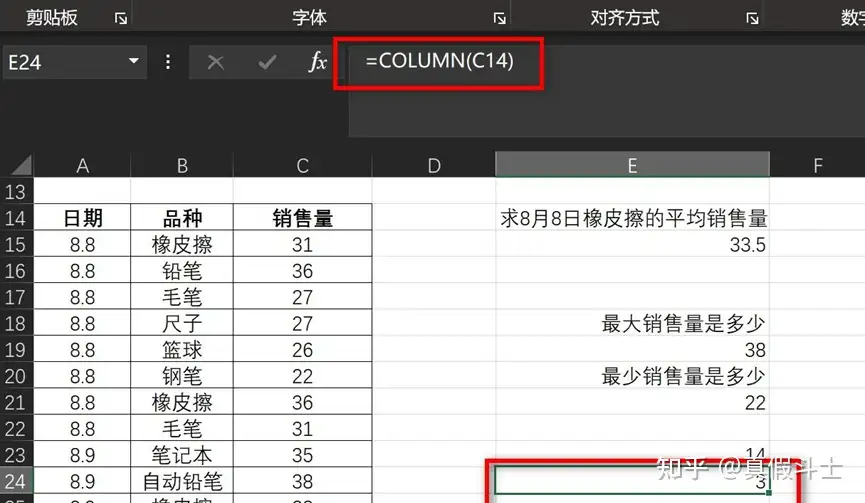Click cell containing 自动铅笔
The height and width of the screenshot is (503, 865).
tap(182, 481)
